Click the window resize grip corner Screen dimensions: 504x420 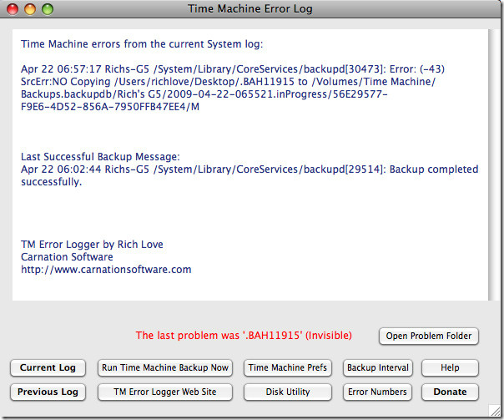coord(494,410)
